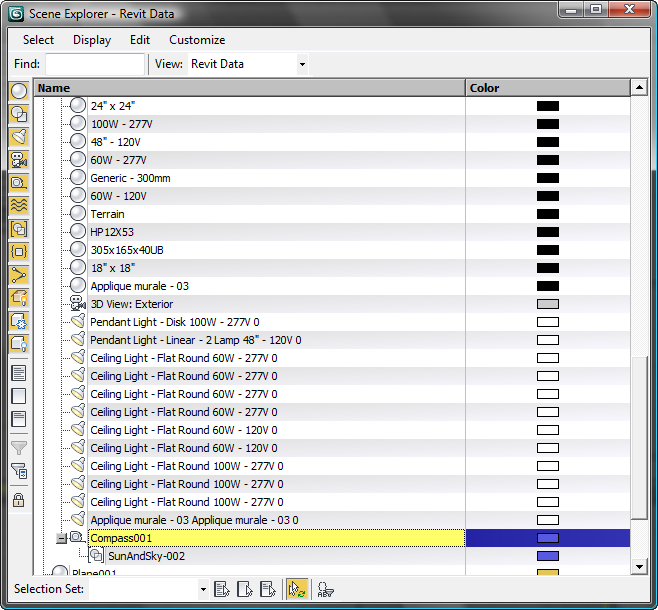Toggle the Display Bones filter button

point(19,275)
